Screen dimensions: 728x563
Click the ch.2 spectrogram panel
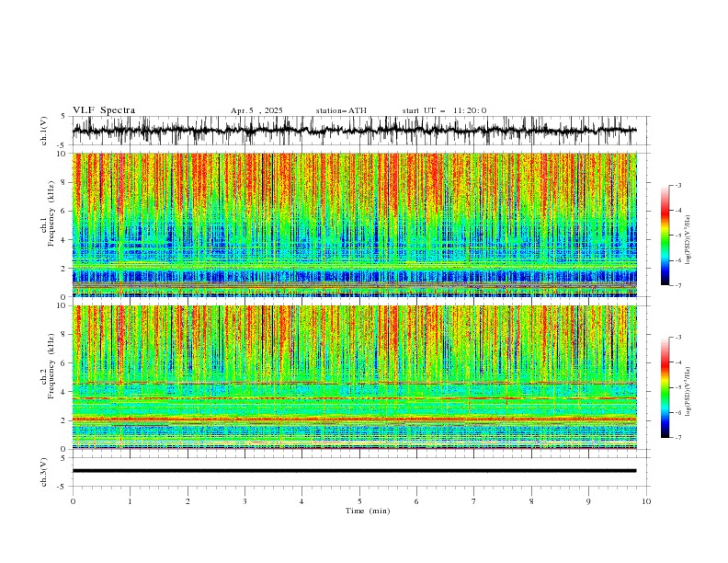pos(354,377)
